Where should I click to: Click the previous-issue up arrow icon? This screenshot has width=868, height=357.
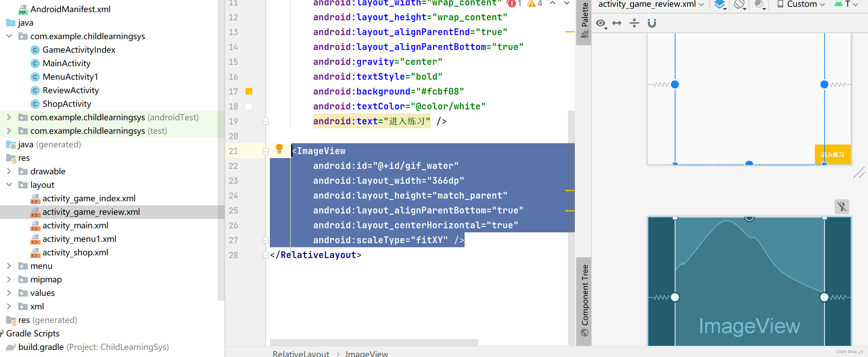553,3
